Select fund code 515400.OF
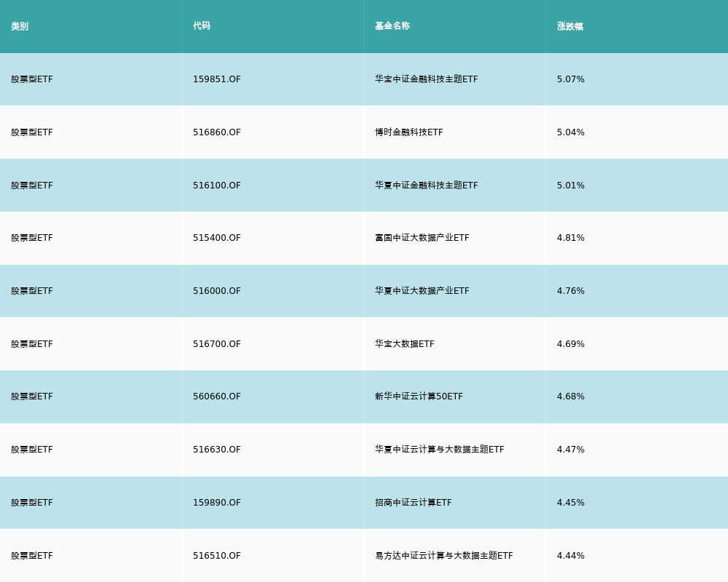This screenshot has height=582, width=728. click(217, 238)
